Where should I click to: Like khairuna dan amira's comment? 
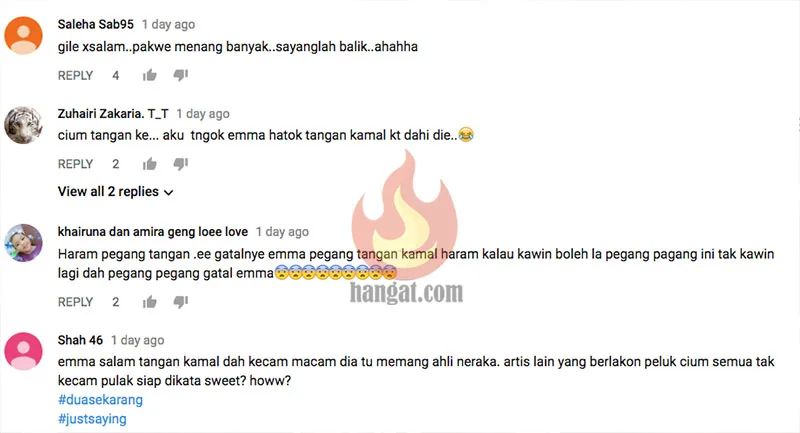click(149, 302)
